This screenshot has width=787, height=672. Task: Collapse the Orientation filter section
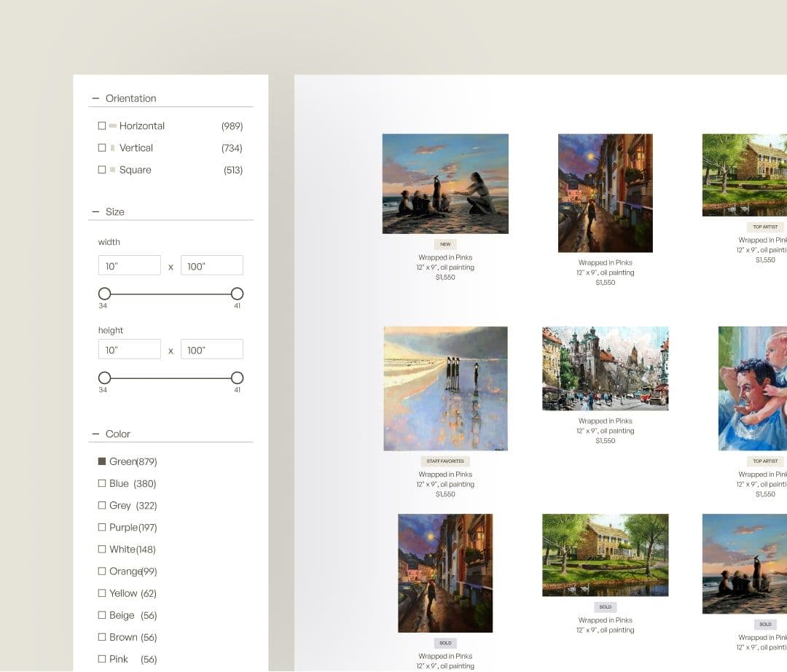pyautogui.click(x=95, y=98)
